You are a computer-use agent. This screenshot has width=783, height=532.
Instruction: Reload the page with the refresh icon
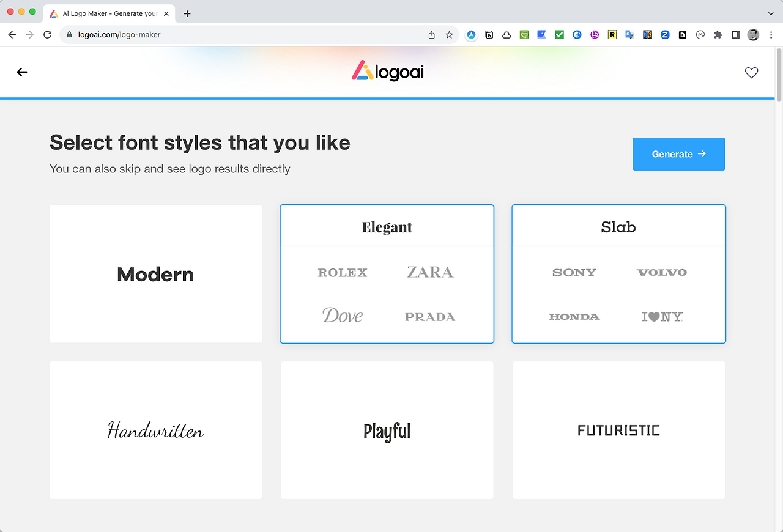47,35
